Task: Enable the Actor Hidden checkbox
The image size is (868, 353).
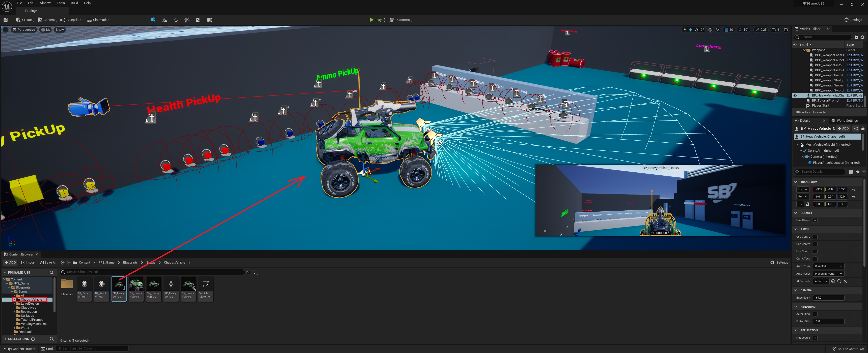Action: pos(815,314)
